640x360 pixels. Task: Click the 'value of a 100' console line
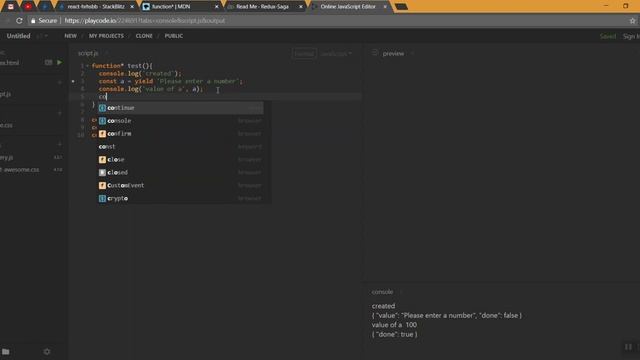(x=394, y=325)
